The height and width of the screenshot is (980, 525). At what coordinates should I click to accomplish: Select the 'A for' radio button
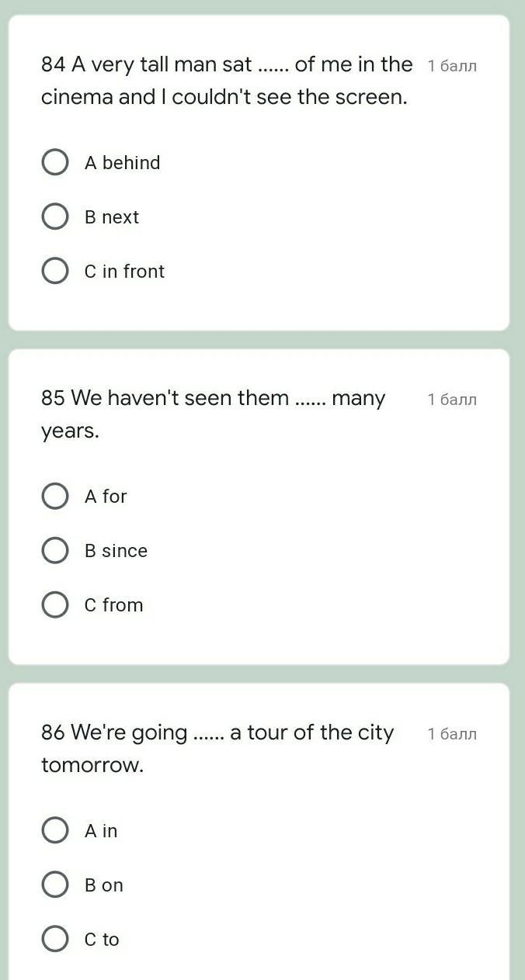(x=54, y=496)
